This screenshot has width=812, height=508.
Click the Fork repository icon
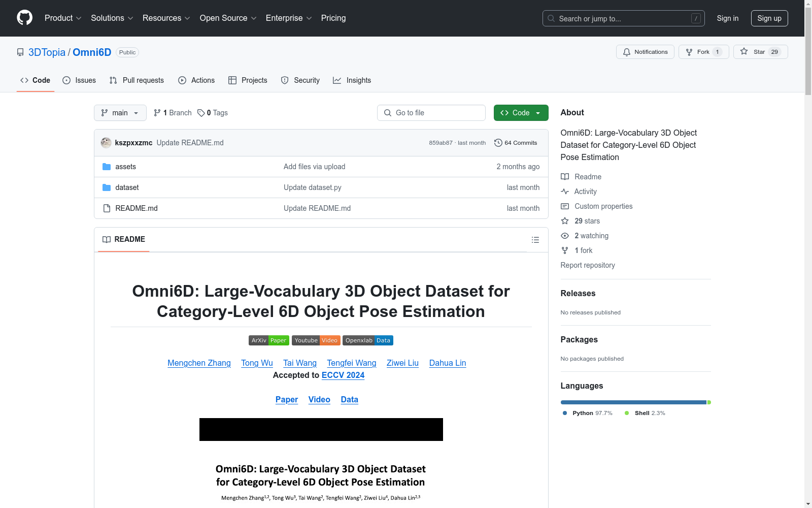point(689,52)
